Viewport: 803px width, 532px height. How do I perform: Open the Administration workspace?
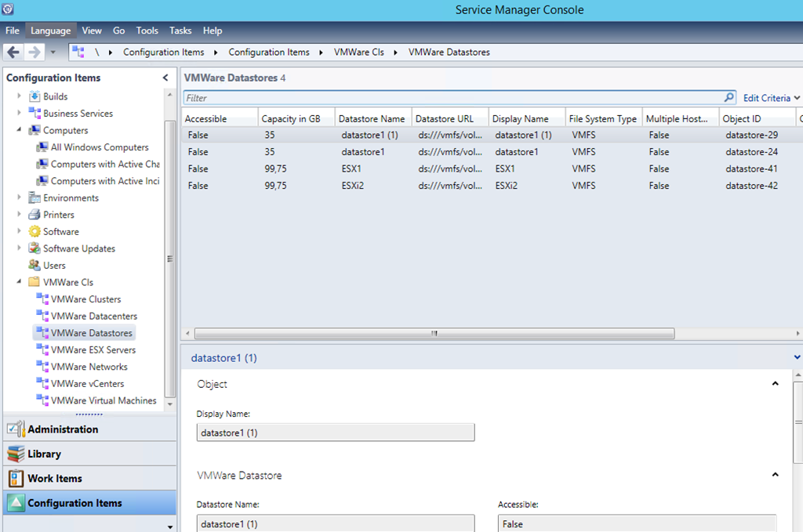pyautogui.click(x=63, y=429)
